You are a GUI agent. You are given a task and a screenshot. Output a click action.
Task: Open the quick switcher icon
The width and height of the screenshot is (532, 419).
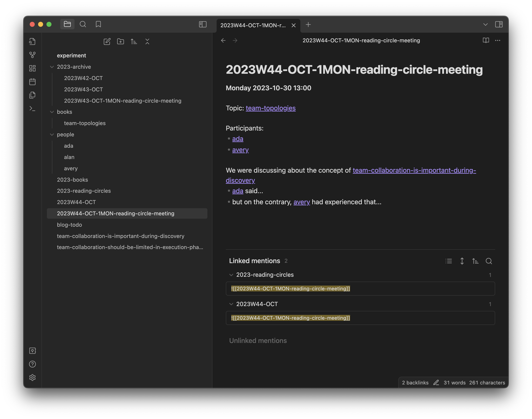tap(32, 41)
